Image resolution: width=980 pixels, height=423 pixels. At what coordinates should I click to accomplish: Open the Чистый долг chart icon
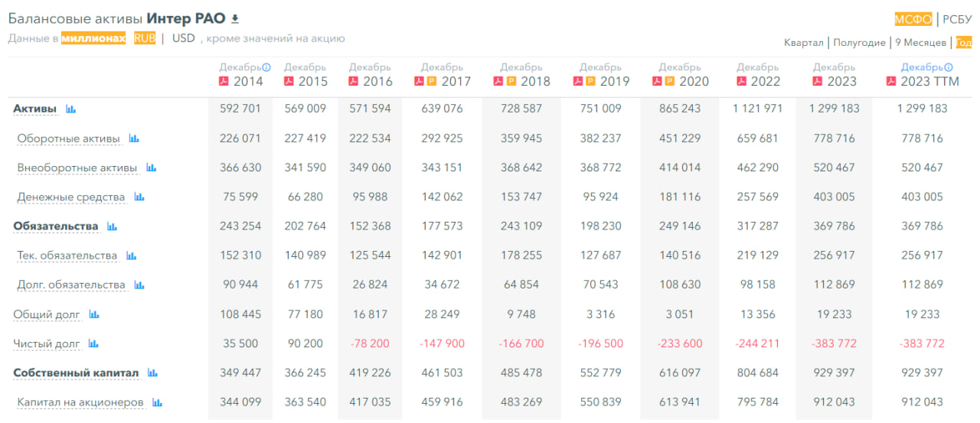tap(94, 344)
